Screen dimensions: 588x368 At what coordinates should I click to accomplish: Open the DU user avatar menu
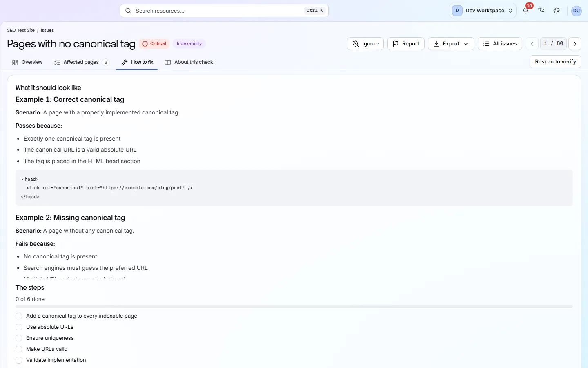tap(577, 11)
